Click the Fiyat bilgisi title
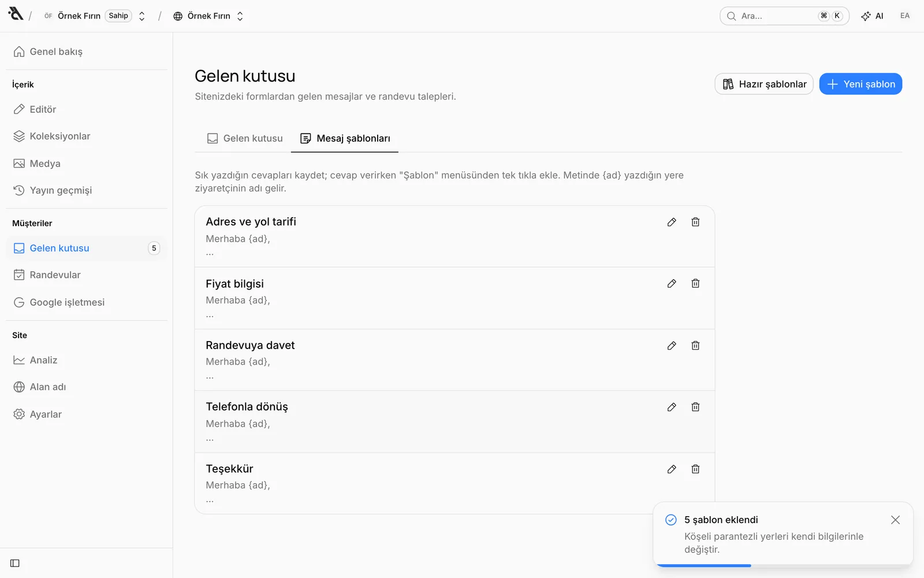This screenshot has height=578, width=924. pyautogui.click(x=234, y=284)
